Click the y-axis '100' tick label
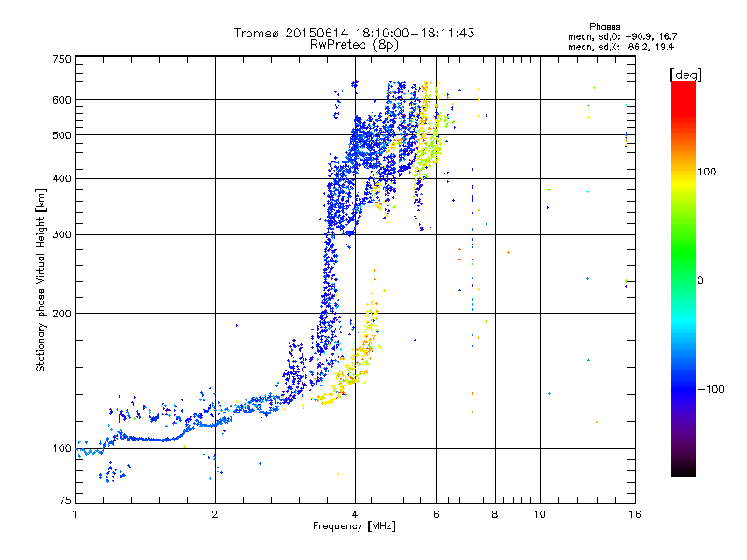The height and width of the screenshot is (560, 747). (63, 448)
